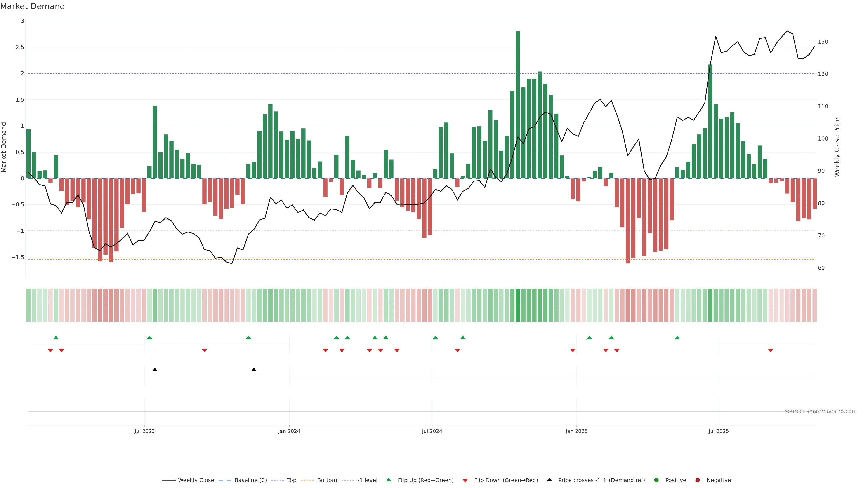
Task: Click the Positive green dot legend icon
Action: pos(656,480)
